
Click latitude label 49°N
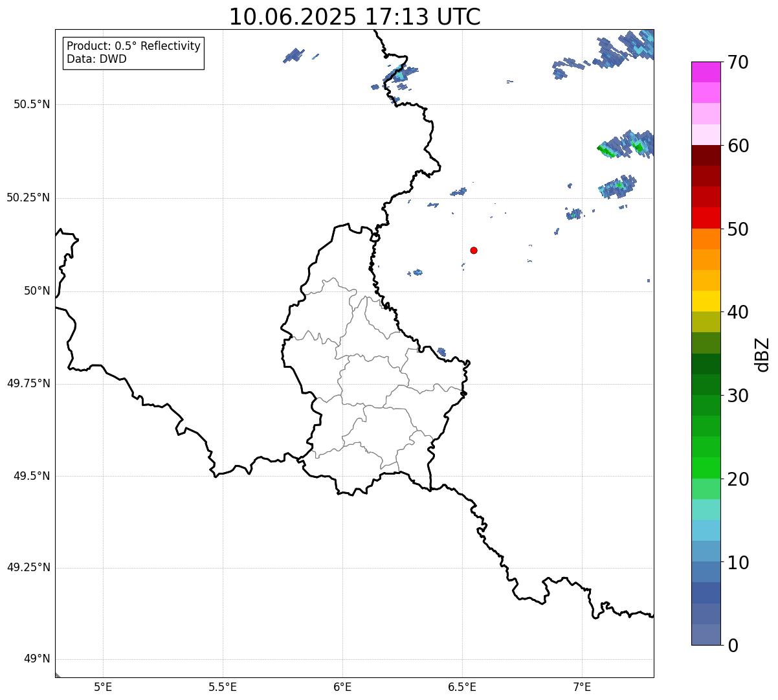(37, 659)
